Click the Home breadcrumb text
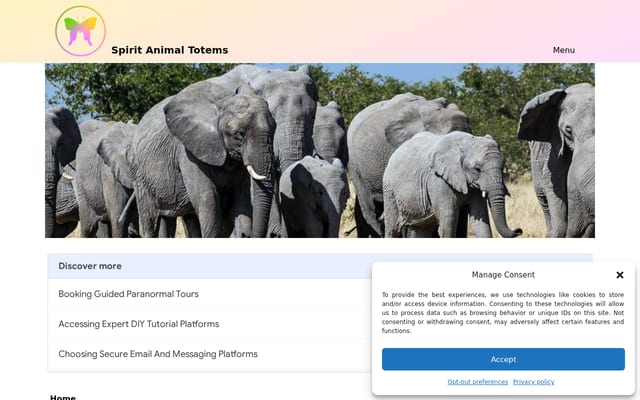Viewport: 640px width, 400px height. pyautogui.click(x=63, y=397)
